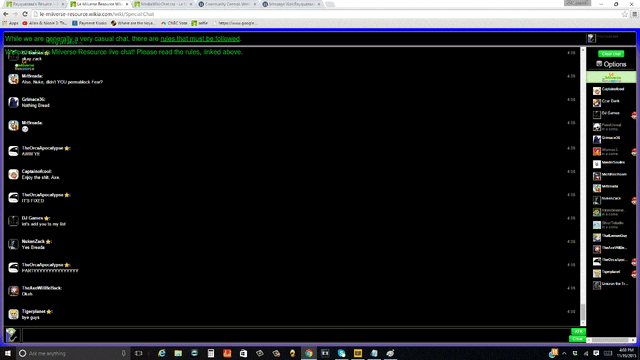
Task: Click the bookmark star icon
Action: (x=624, y=14)
